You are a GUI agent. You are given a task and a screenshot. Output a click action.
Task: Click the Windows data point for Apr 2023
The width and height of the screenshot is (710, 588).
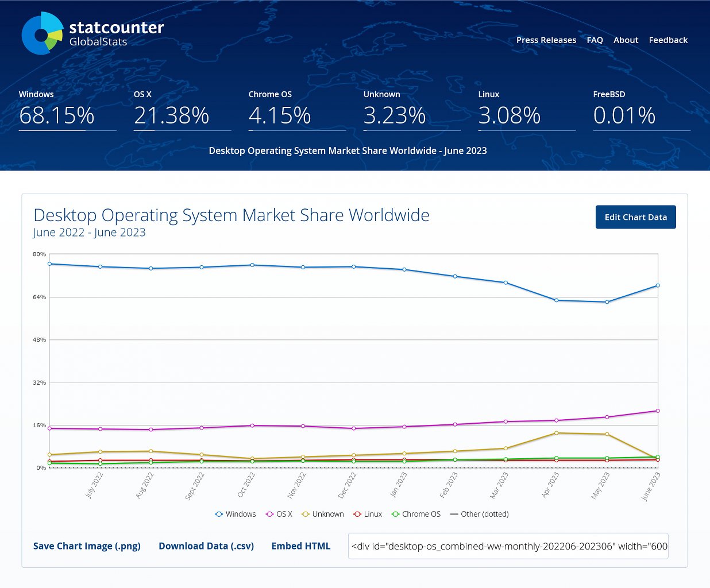point(556,300)
